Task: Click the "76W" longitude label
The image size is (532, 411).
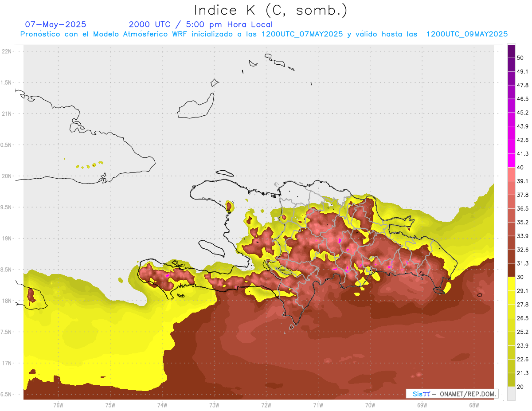Action: coord(58,405)
